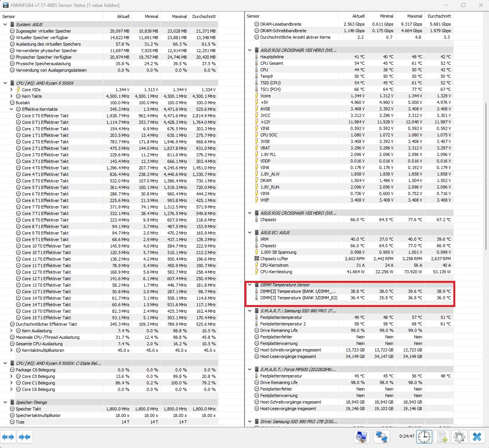Click the lightning icon beside Core VIDs
The width and height of the screenshot is (489, 448).
click(18, 90)
